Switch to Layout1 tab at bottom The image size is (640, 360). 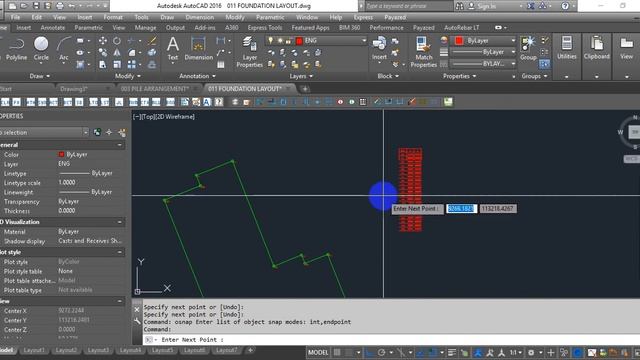(x=33, y=350)
